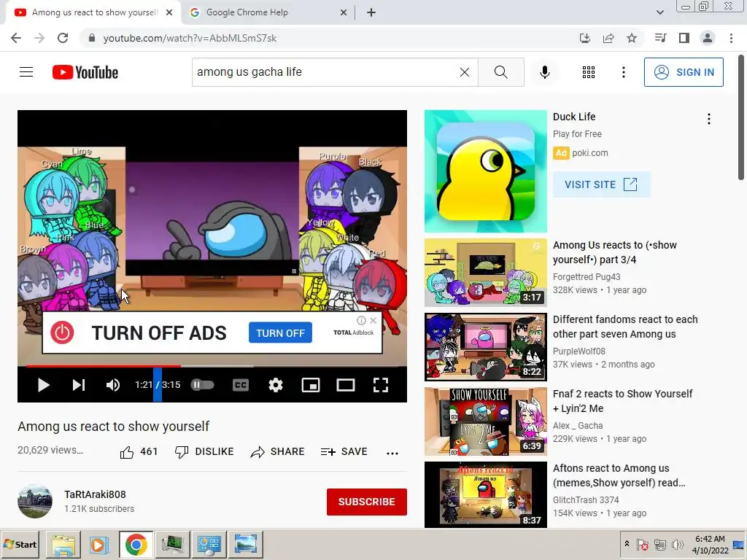Close the Total Adblock banner ad
This screenshot has height=560, width=747.
[x=373, y=321]
